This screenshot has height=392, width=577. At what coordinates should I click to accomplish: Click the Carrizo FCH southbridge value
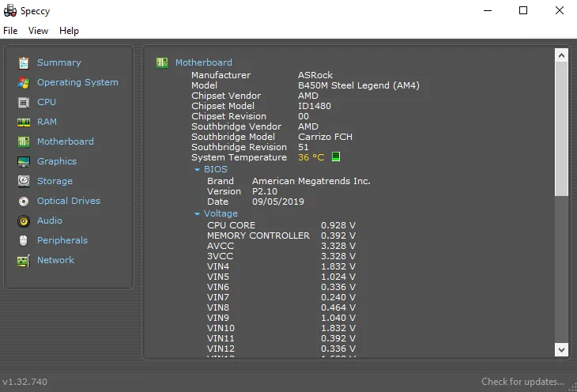point(325,137)
